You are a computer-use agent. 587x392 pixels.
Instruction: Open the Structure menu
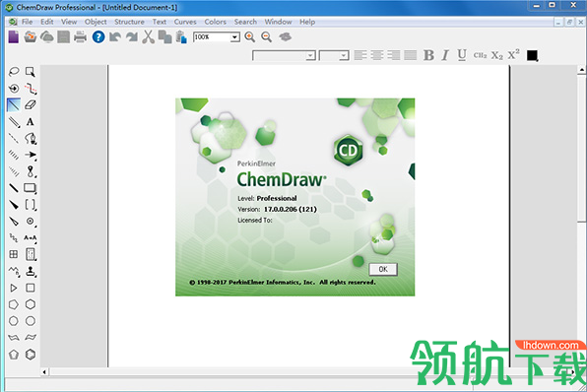(129, 22)
